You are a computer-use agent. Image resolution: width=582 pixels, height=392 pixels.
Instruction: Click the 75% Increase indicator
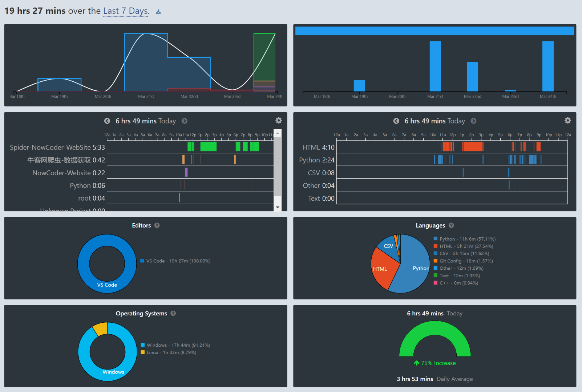[x=435, y=363]
